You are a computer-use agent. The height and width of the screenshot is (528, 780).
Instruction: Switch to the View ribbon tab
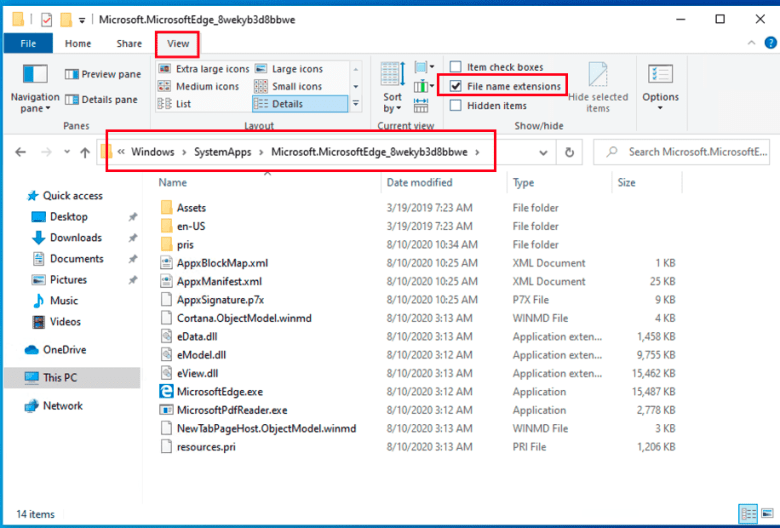(178, 43)
